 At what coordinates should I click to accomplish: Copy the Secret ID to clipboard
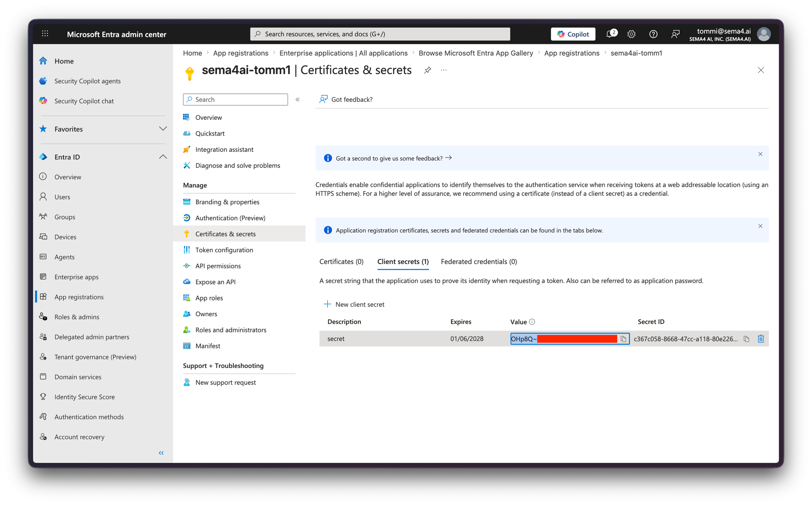[x=746, y=339]
